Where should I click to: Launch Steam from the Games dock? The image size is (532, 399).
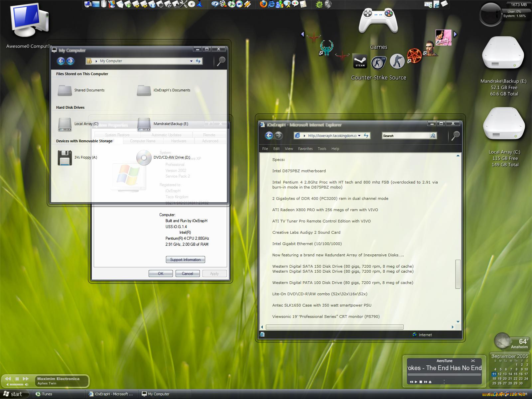pyautogui.click(x=360, y=62)
